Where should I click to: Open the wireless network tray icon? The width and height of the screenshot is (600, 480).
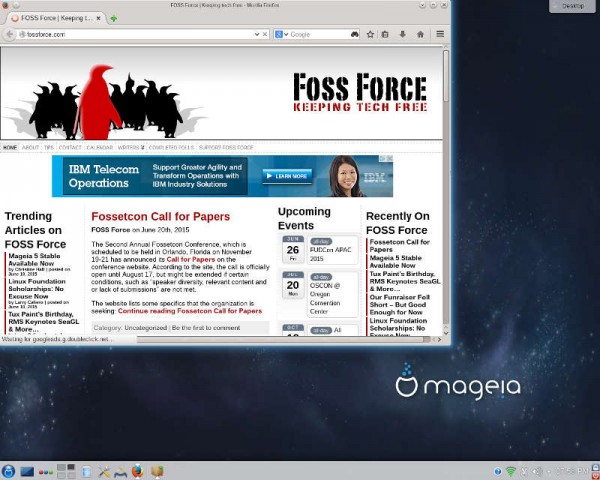click(510, 471)
